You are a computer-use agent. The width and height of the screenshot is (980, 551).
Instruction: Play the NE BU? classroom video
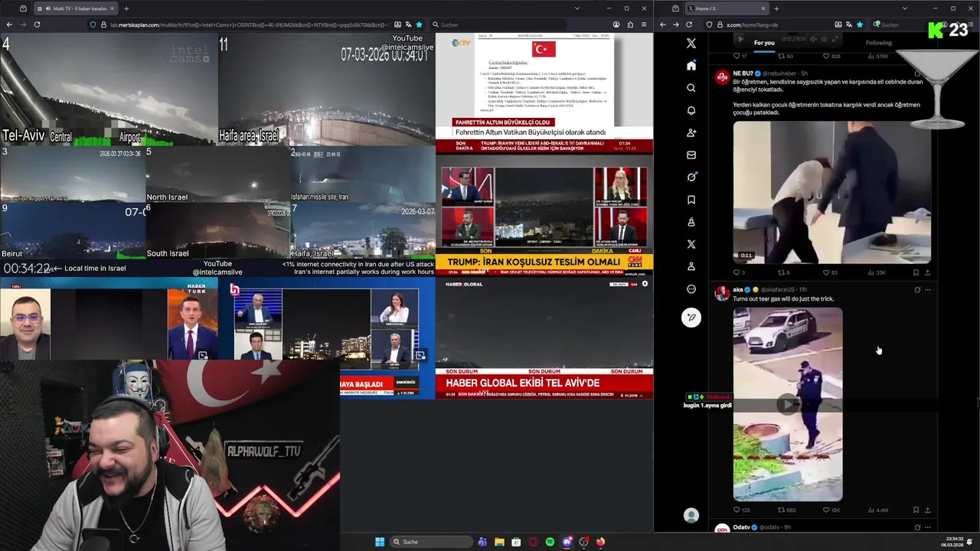832,192
